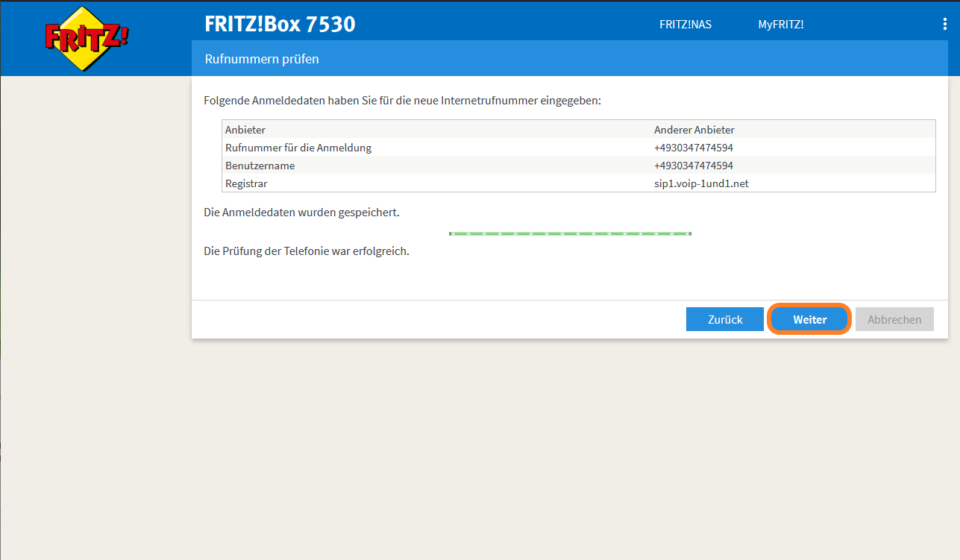Open MyFRITZ!
The width and height of the screenshot is (960, 560).
pos(781,25)
